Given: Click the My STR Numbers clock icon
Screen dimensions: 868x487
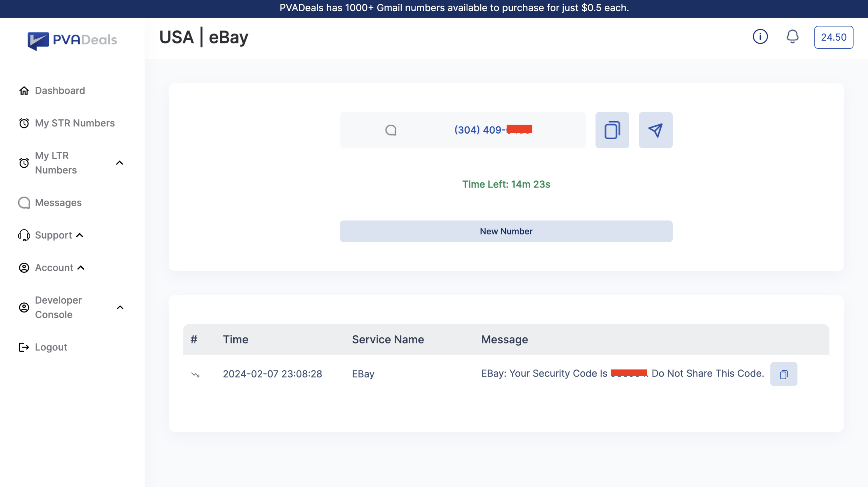Looking at the screenshot, I should click(x=24, y=123).
